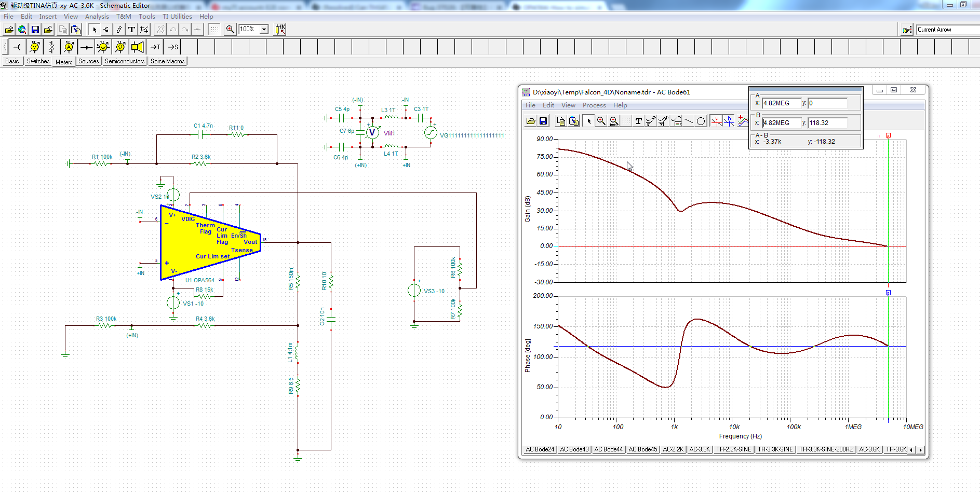Click the wire drawing pencil tool

pyautogui.click(x=119, y=30)
